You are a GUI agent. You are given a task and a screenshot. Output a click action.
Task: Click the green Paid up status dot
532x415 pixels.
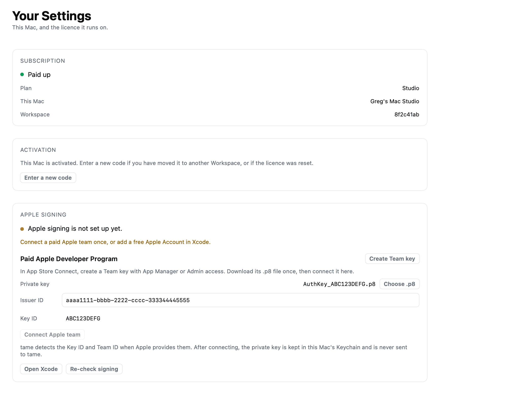pos(22,74)
